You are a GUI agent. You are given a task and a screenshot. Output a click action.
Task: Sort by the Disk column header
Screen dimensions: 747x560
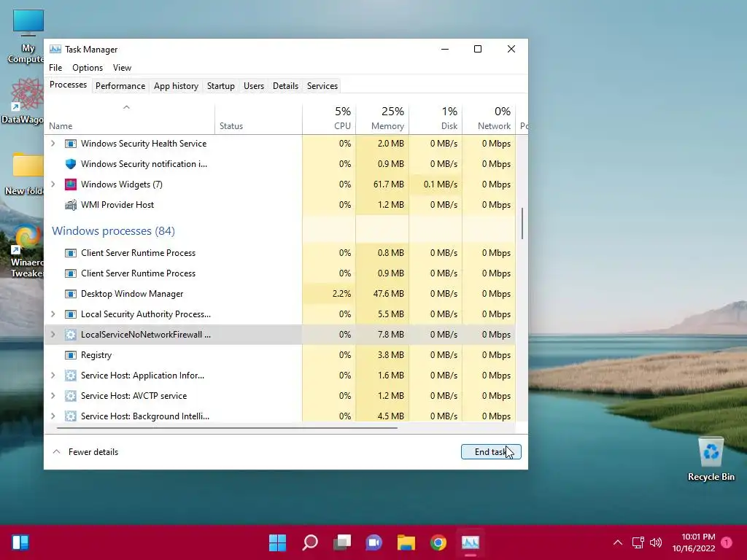[436, 118]
